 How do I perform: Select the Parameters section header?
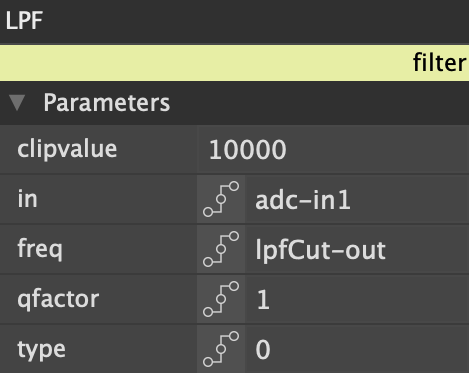coord(234,103)
